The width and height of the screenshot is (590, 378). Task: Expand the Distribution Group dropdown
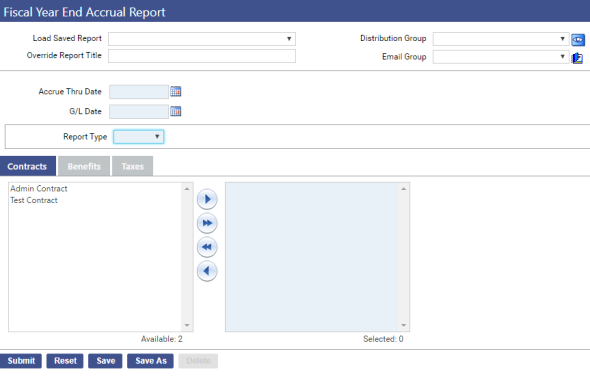point(500,39)
